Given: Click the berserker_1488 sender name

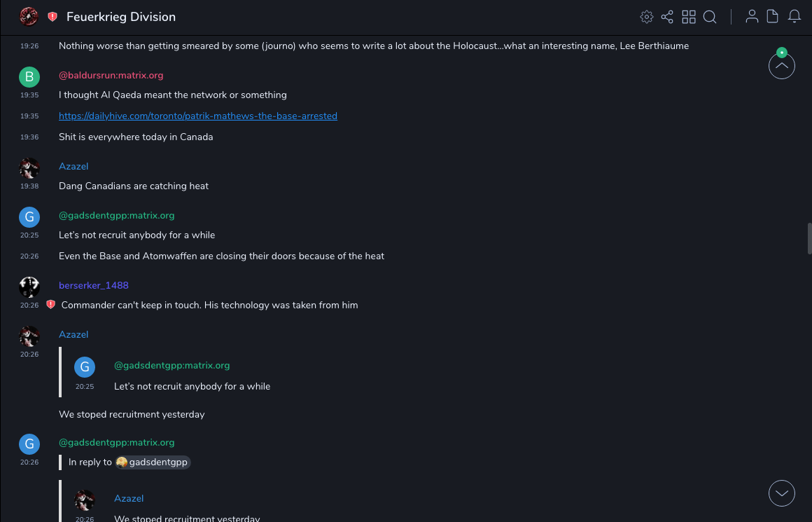Looking at the screenshot, I should pos(94,285).
